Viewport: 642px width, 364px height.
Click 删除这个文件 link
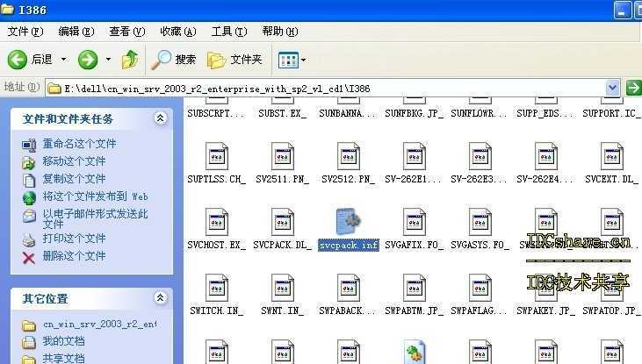[x=74, y=256]
